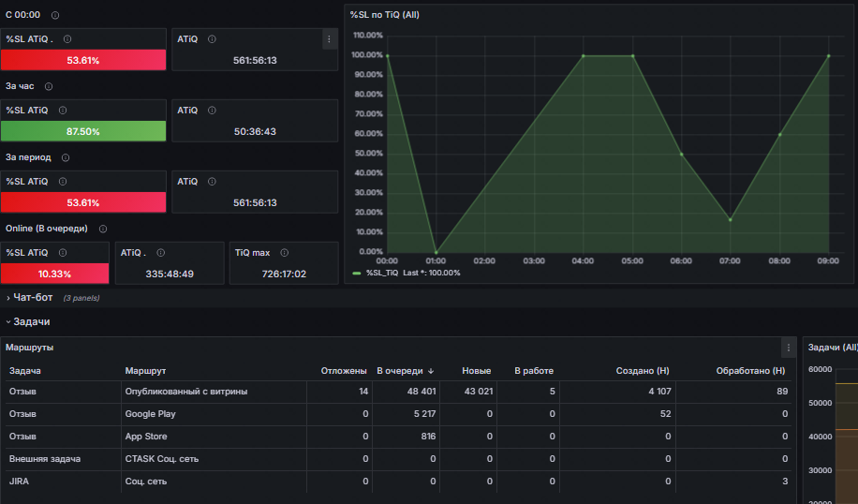Click the Маршрут column header
Image resolution: width=858 pixels, height=504 pixels.
tap(145, 371)
